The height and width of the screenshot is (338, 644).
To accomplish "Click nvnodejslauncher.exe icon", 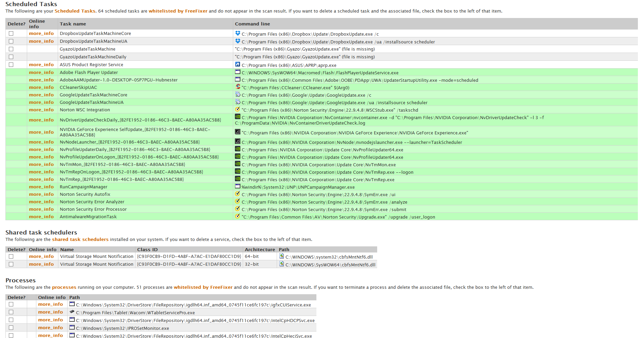I will click(238, 142).
